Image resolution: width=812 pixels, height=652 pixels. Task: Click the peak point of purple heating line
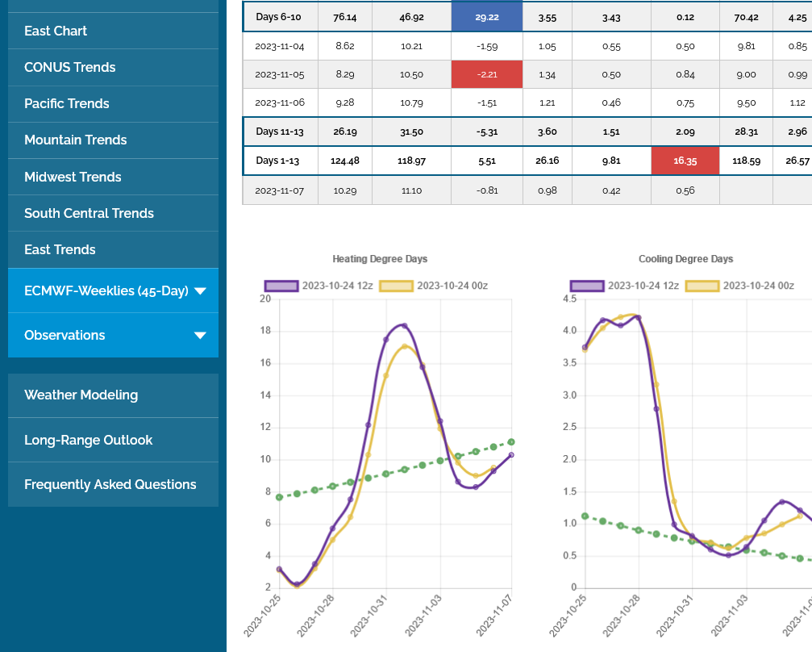(x=404, y=326)
